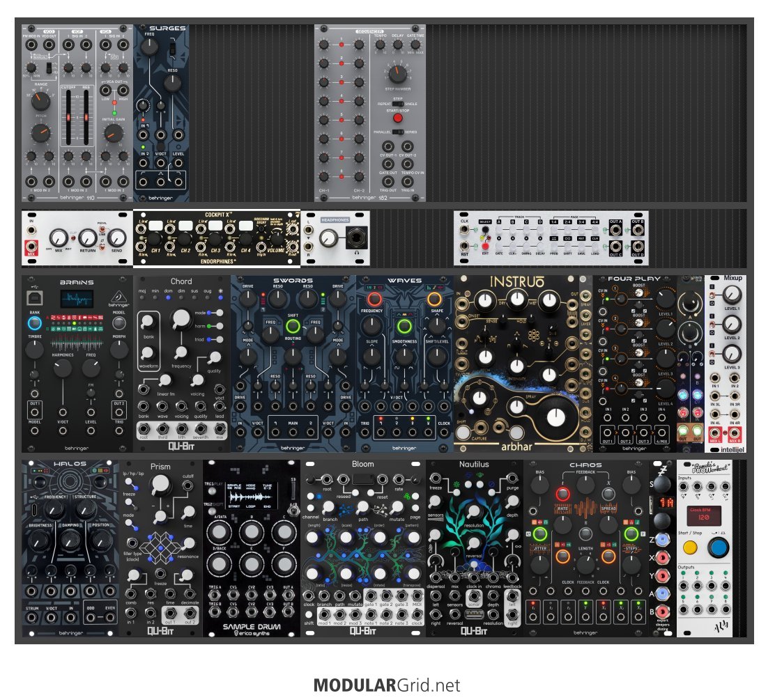Click the FREQ knob on Surges
Image resolution: width=775 pixels, height=700 pixels.
(x=148, y=47)
